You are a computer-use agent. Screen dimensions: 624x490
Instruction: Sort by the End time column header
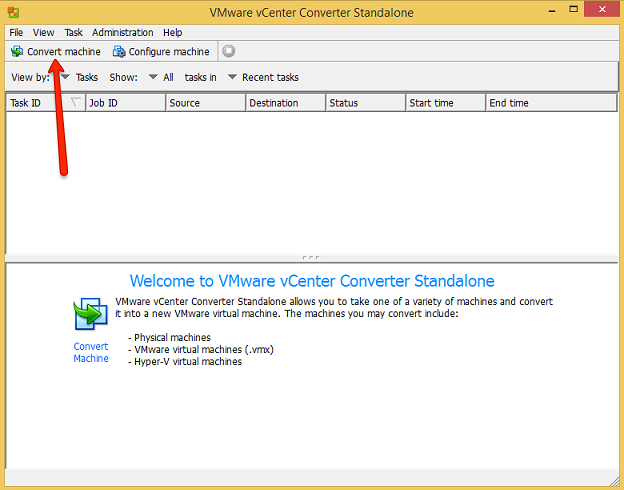click(552, 103)
